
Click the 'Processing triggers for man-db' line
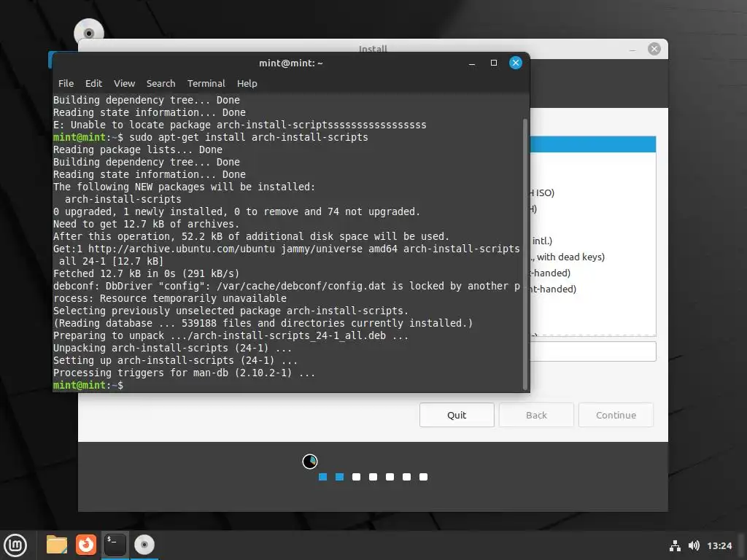(x=184, y=373)
